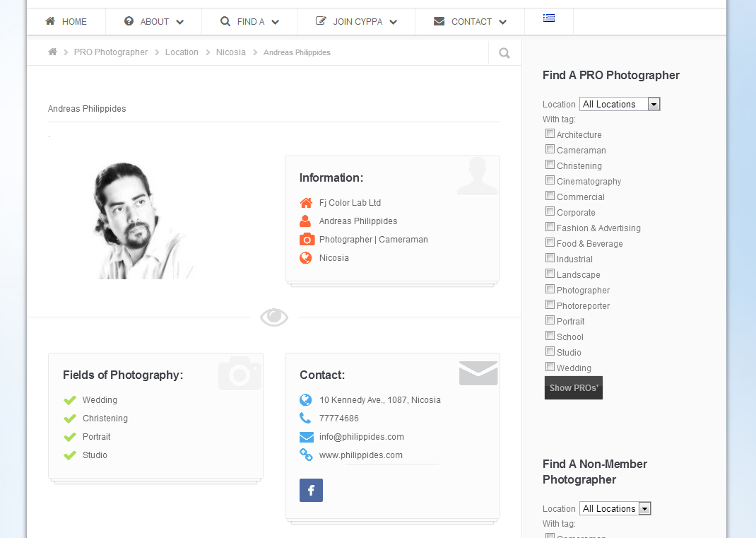Click the home icon in the breadcrumb bar
This screenshot has height=538, width=756.
(x=52, y=52)
